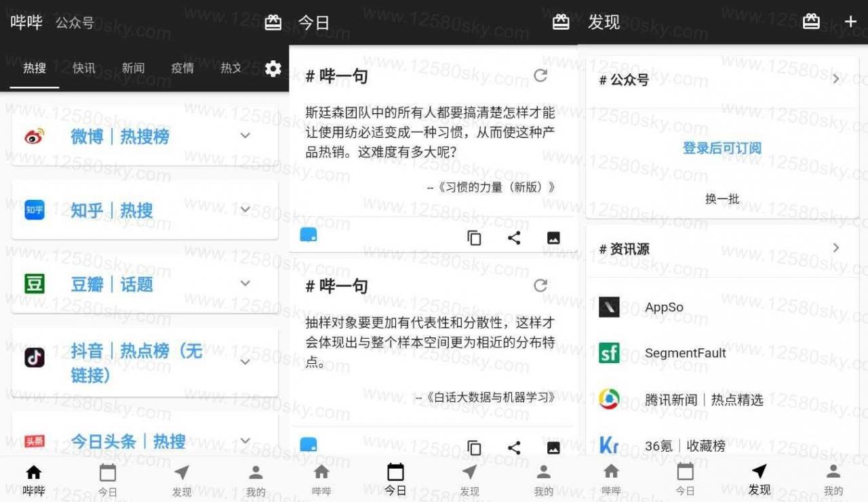The image size is (868, 502).
Task: Tap the AppSo source icon
Action: [609, 307]
